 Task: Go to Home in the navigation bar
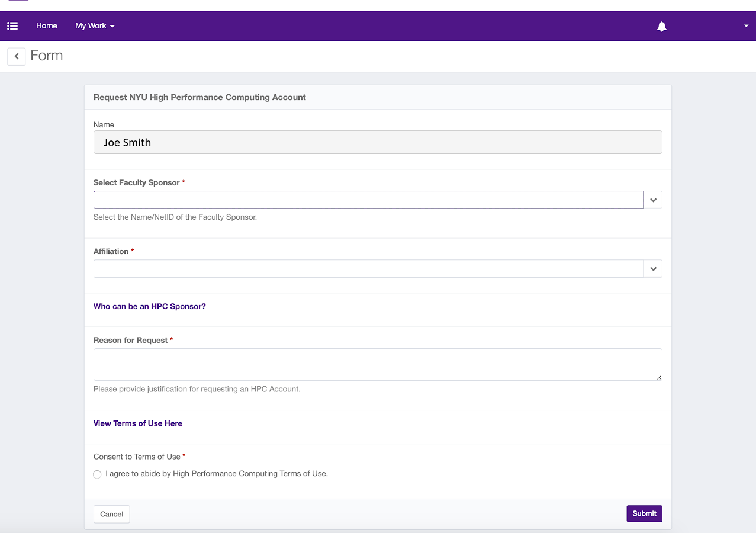(x=47, y=26)
